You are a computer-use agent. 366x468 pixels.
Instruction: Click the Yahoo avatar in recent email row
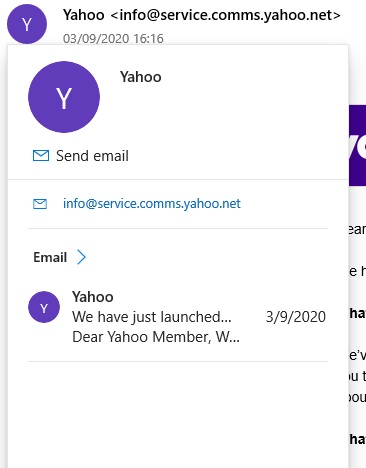pos(44,307)
